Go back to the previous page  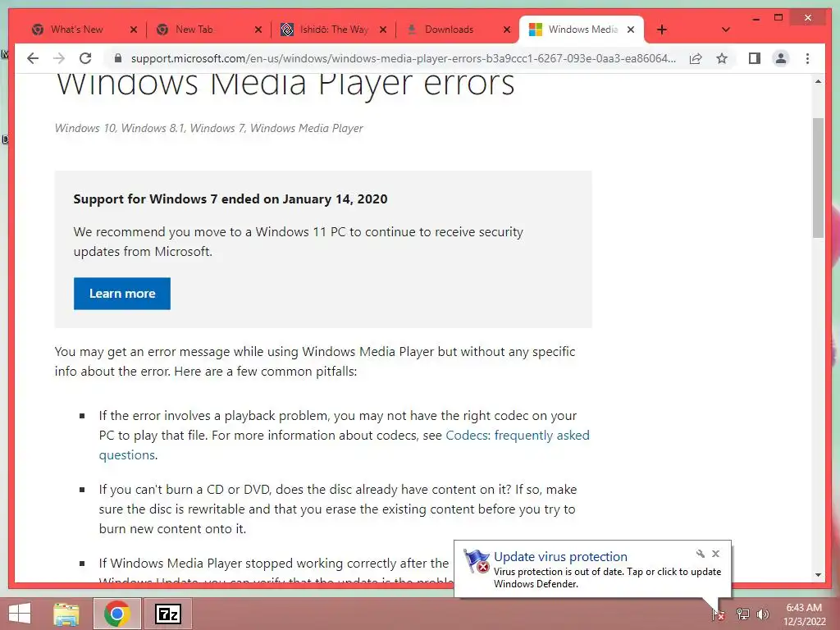click(33, 58)
